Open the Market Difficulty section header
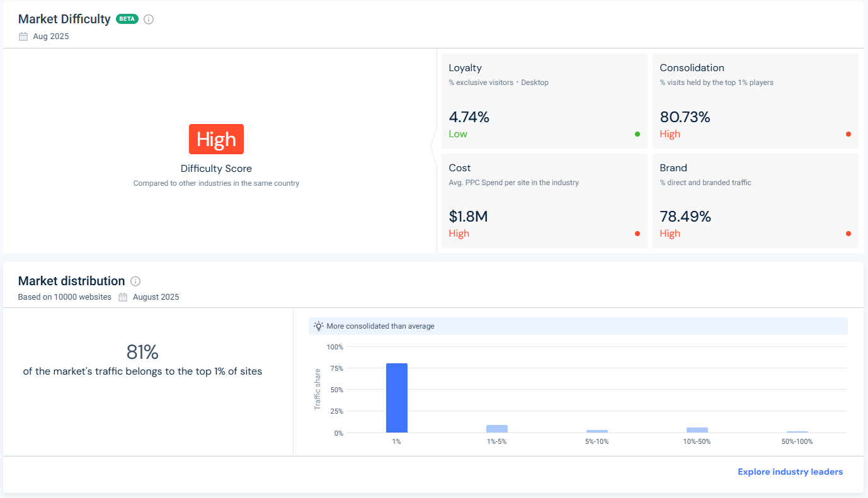The width and height of the screenshot is (868, 498). [64, 19]
